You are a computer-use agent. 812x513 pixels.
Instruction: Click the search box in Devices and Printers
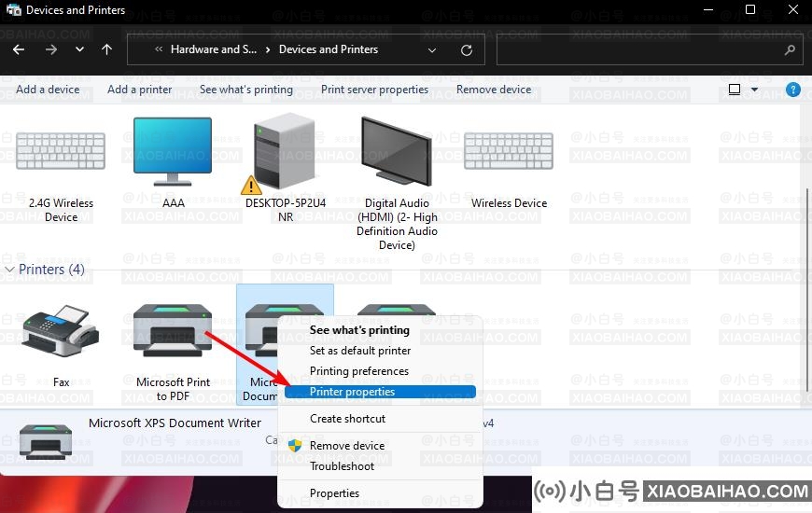pos(650,49)
